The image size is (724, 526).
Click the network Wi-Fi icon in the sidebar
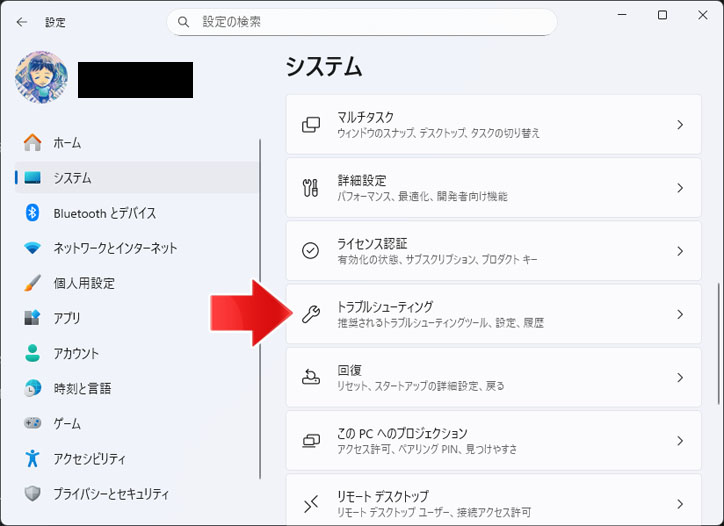click(x=32, y=248)
